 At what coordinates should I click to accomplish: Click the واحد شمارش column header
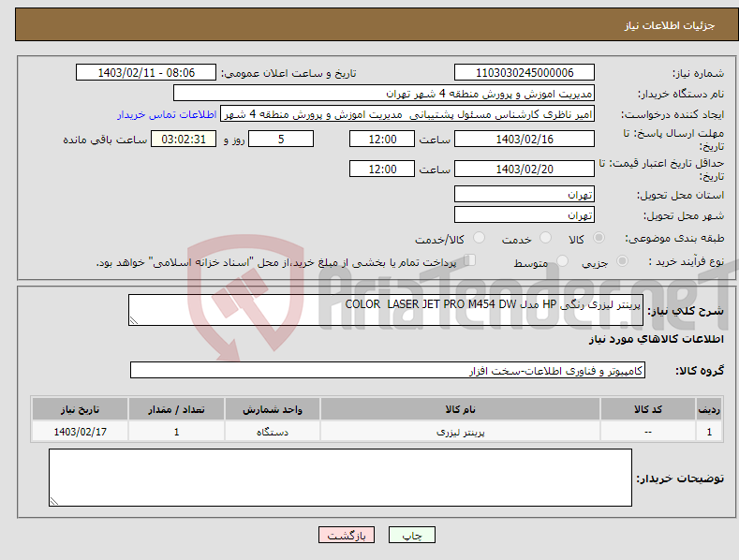[x=273, y=409]
